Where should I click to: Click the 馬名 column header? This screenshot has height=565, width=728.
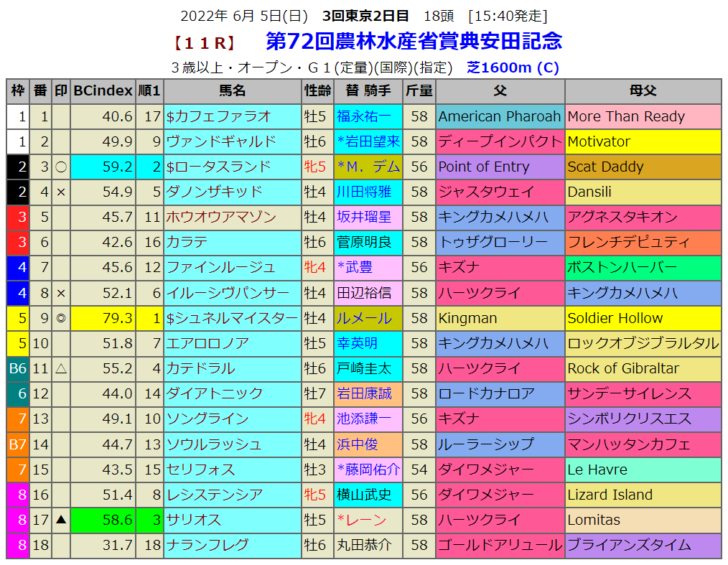232,90
